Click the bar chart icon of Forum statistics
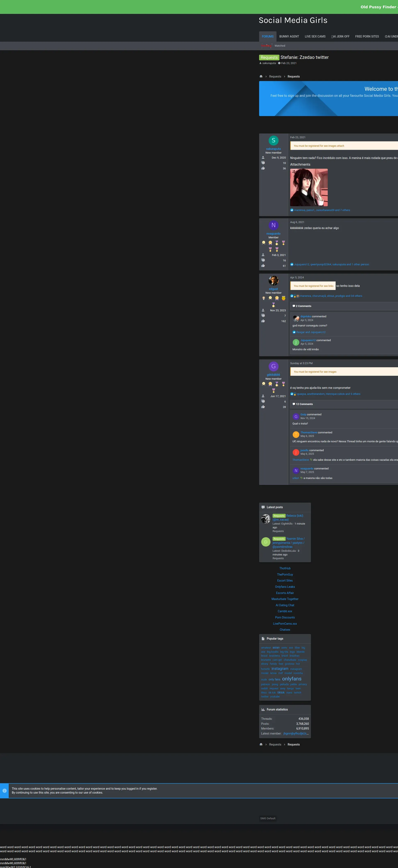This screenshot has width=398, height=868. pyautogui.click(x=263, y=709)
